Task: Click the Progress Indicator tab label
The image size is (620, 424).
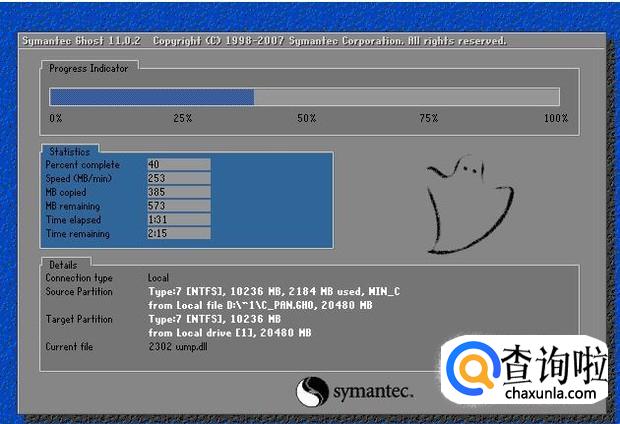Action: tap(89, 68)
